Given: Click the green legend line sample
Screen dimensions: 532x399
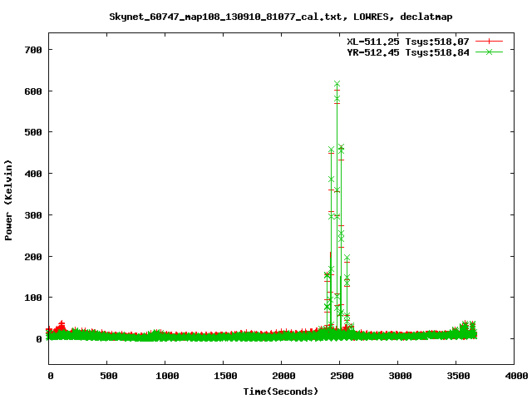Looking at the screenshot, I should (489, 52).
